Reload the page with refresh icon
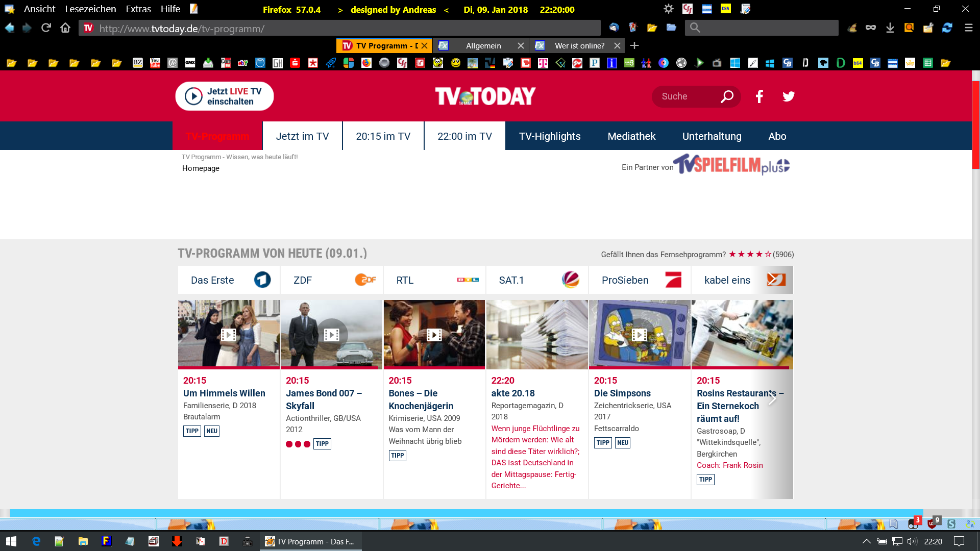The height and width of the screenshot is (551, 980). tap(46, 28)
